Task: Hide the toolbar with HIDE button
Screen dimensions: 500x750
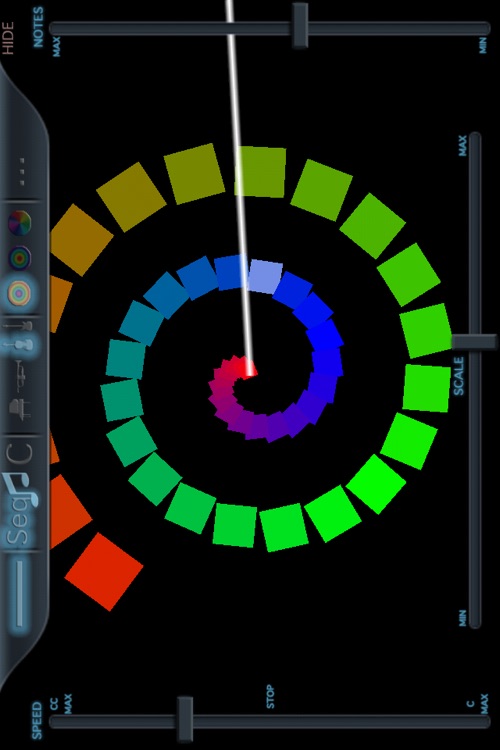Action: [x=8, y=38]
